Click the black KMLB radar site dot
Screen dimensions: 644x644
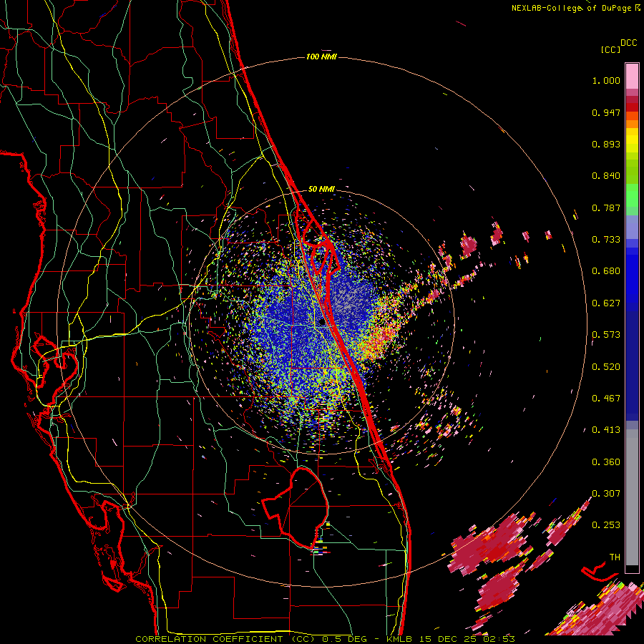coord(323,323)
